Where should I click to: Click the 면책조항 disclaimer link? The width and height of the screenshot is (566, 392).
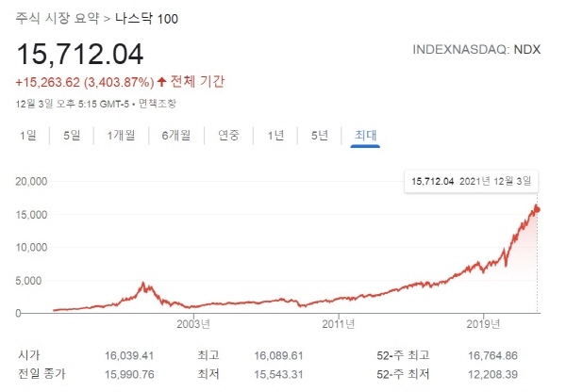[158, 104]
